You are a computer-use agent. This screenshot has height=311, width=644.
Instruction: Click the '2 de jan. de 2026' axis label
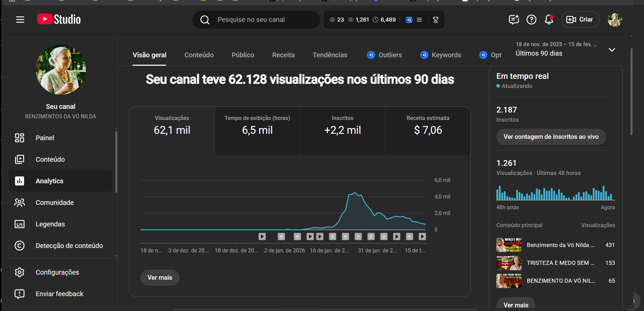(284, 250)
